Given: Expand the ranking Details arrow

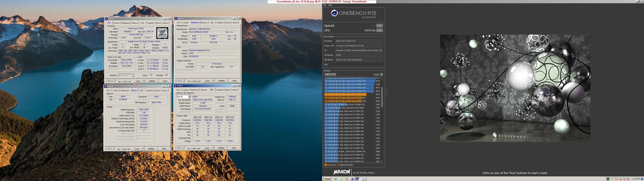Looking at the screenshot, I should point(381,74).
